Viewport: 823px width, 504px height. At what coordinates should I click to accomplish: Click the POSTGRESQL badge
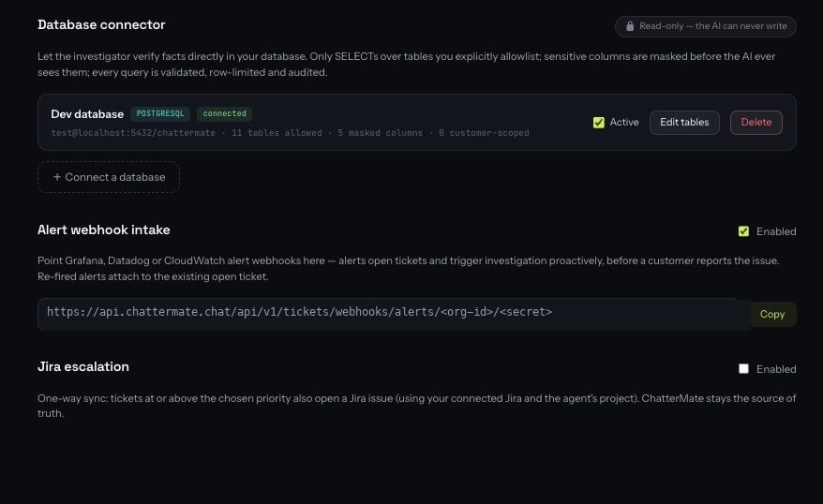[160, 113]
